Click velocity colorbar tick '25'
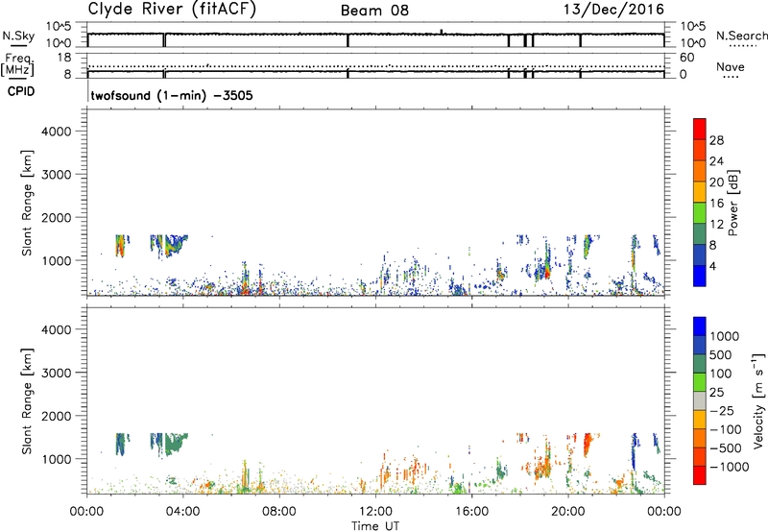 717,393
